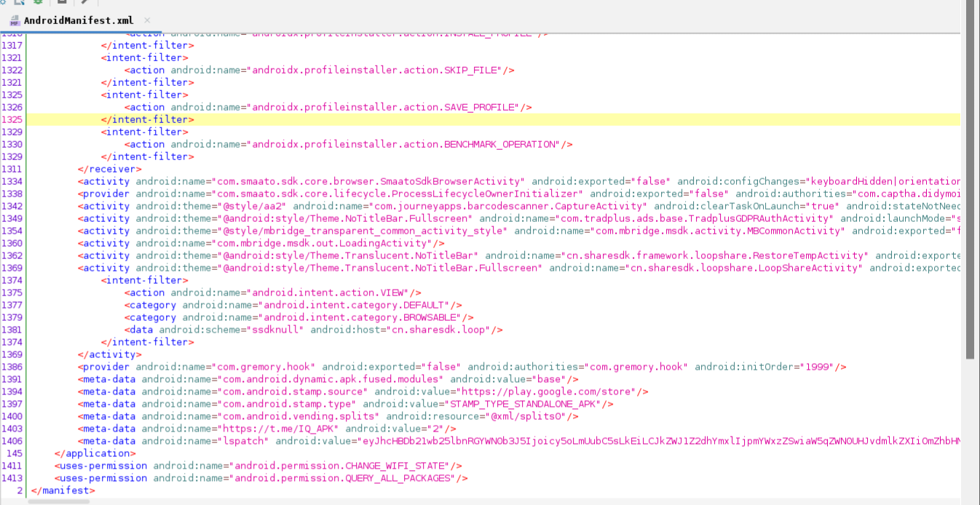The image size is (980, 505).
Task: Click the closing receiver tag
Action: tap(109, 169)
